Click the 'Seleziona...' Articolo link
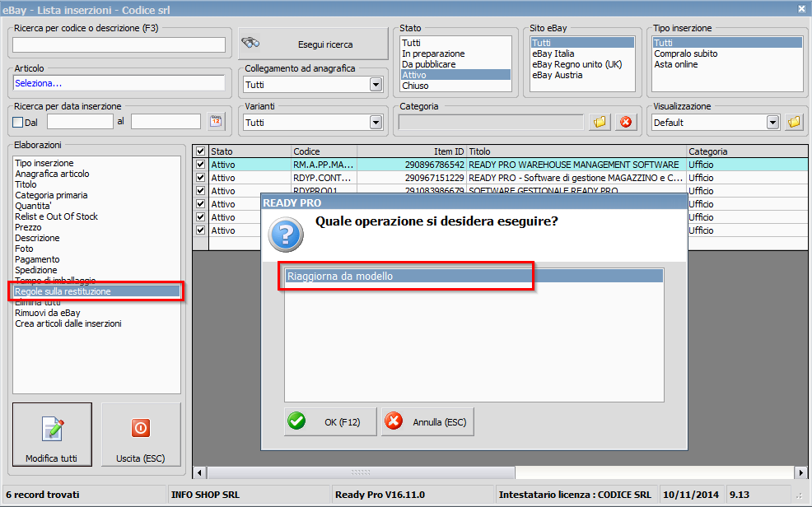 coord(39,83)
